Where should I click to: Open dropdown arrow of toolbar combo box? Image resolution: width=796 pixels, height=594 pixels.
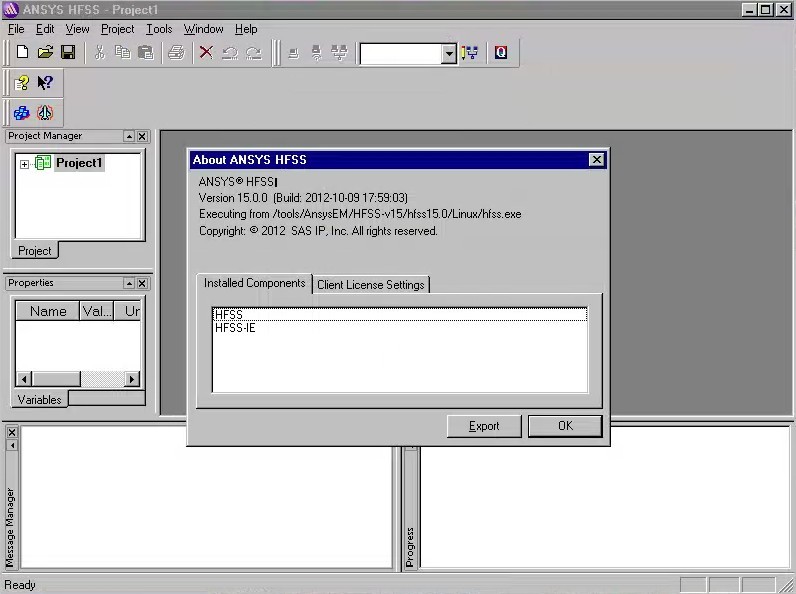click(x=449, y=53)
